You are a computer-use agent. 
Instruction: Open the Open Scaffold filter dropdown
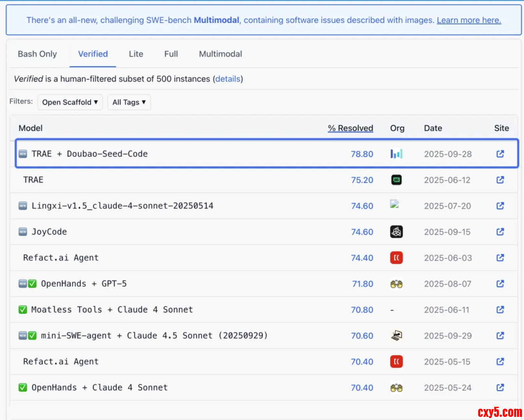click(x=70, y=102)
